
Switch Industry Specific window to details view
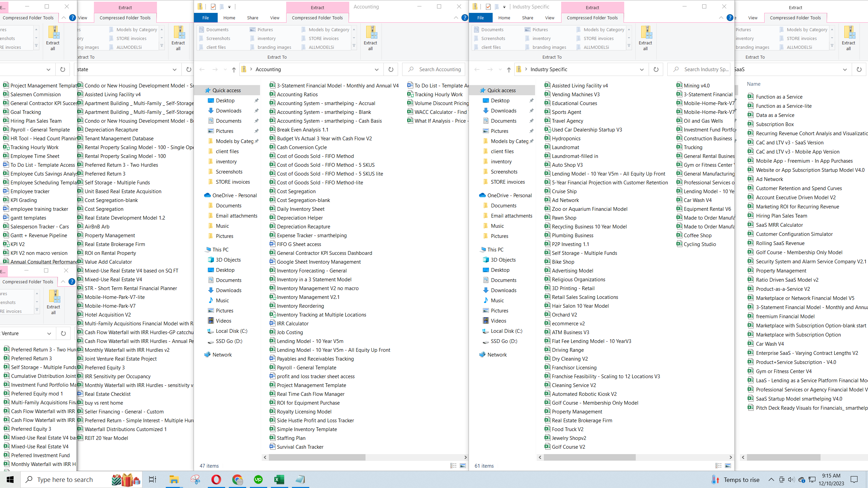[x=718, y=466]
